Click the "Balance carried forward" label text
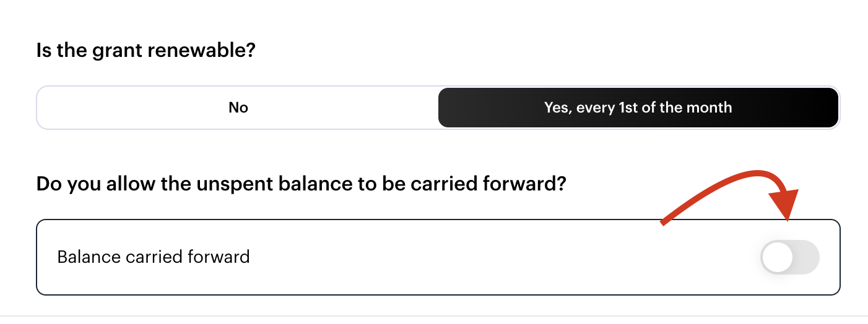 point(154,257)
